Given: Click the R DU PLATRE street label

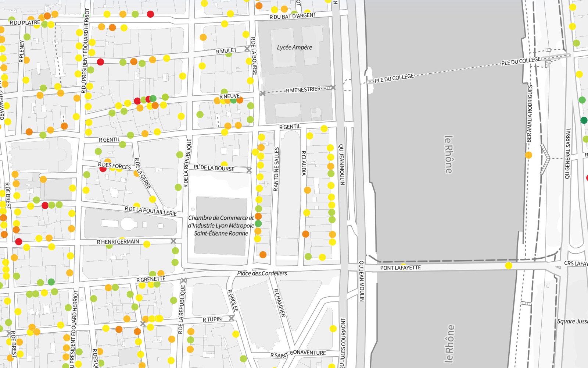Looking at the screenshot, I should [25, 23].
